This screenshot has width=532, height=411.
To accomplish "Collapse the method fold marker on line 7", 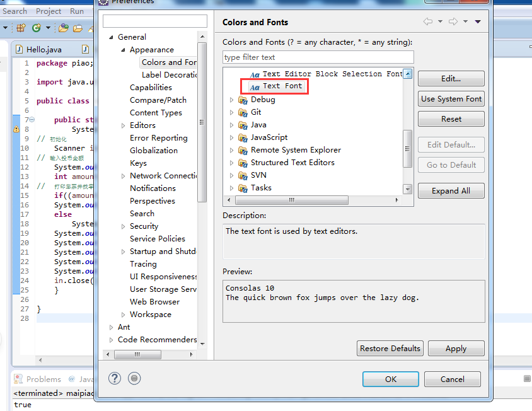I will (32, 120).
